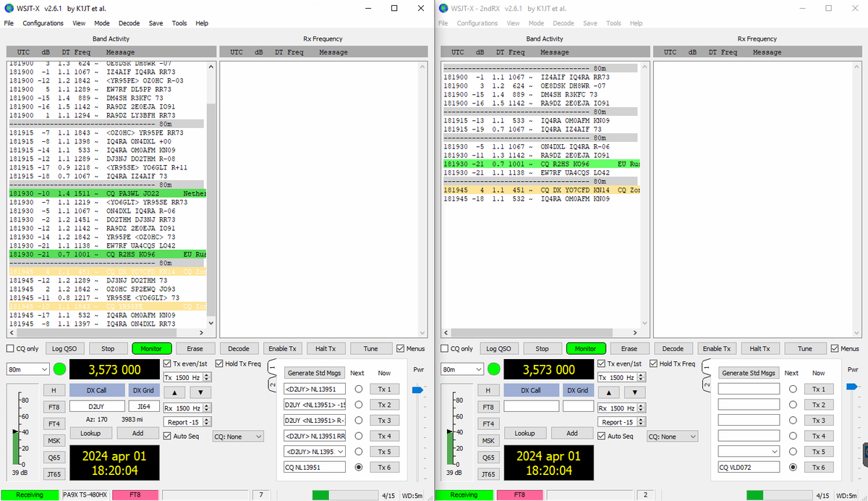This screenshot has width=868, height=501.
Task: Click Tune button in left window
Action: click(370, 348)
